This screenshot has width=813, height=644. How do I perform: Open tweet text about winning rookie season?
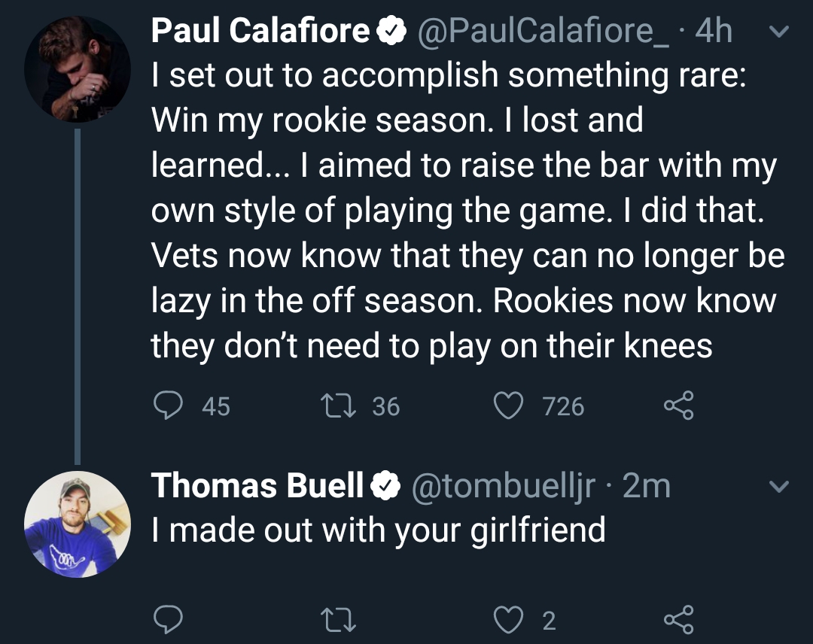467,210
